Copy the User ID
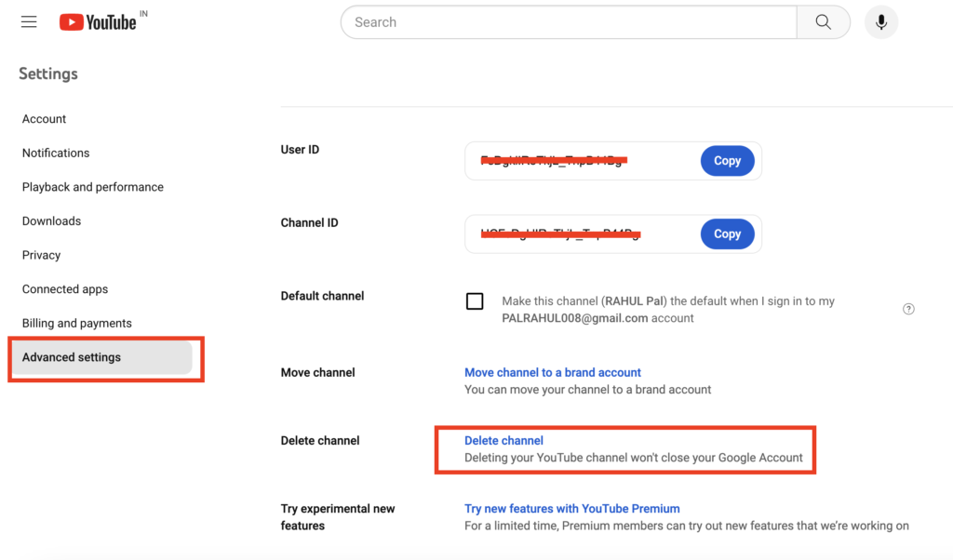The width and height of the screenshot is (953, 560). point(727,160)
